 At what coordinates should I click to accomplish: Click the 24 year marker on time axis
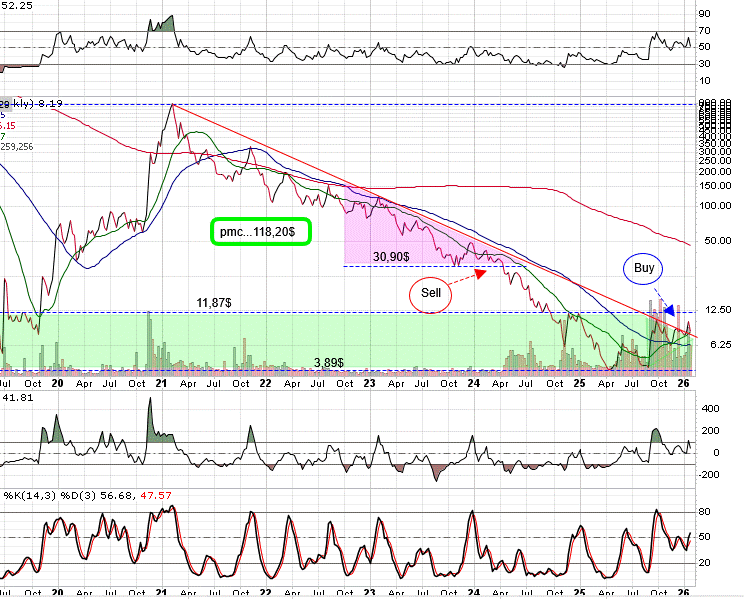(x=474, y=383)
